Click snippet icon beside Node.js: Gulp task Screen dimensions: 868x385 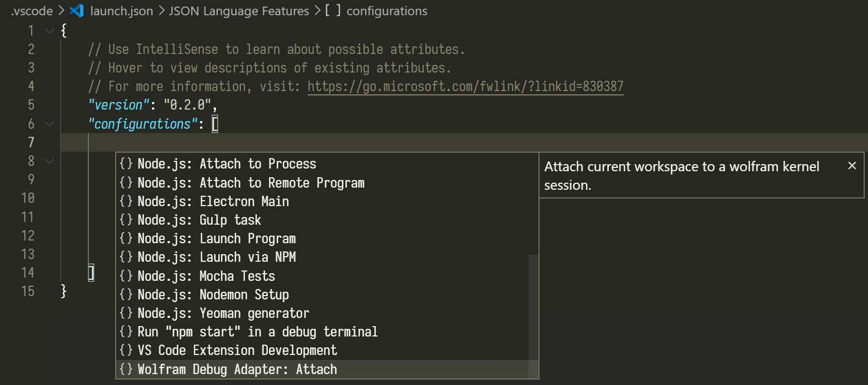point(126,220)
